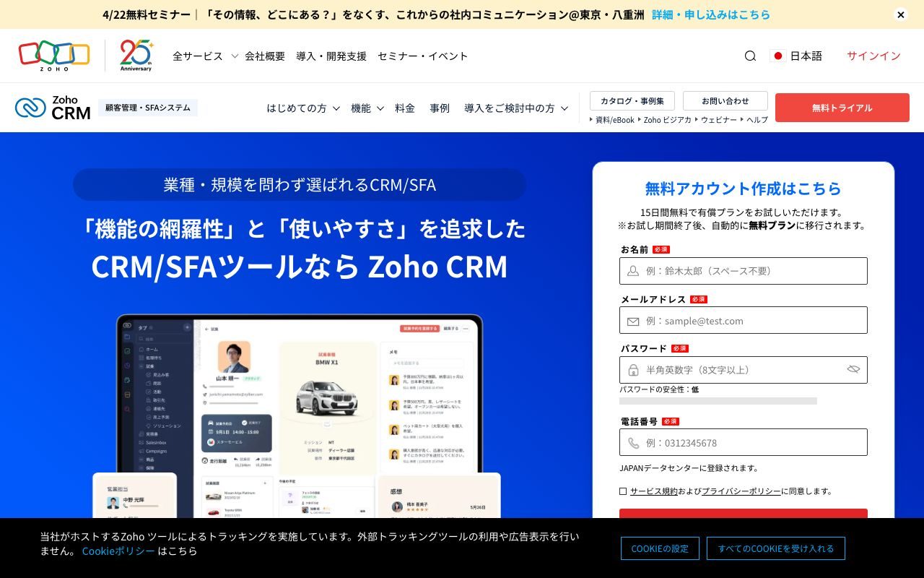
Task: Check the サービス規約 agreement checkbox
Action: tap(622, 491)
